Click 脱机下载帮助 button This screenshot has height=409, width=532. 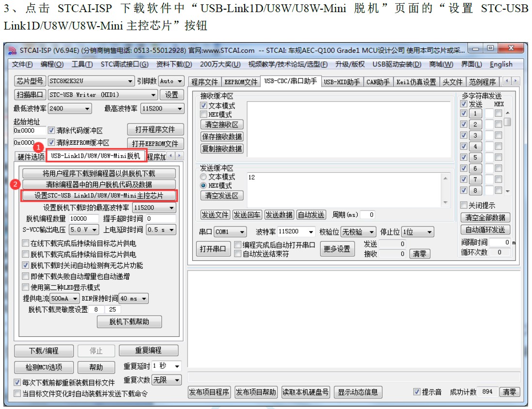click(129, 321)
